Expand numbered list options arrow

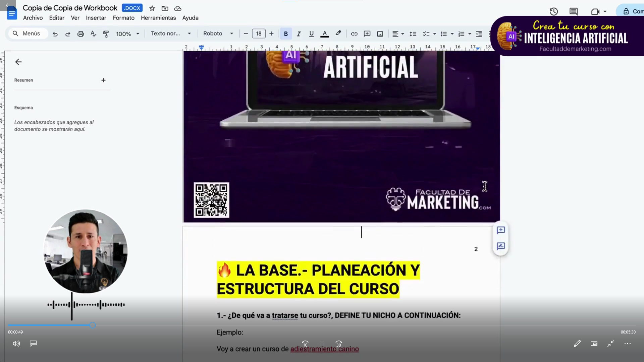[x=470, y=34]
